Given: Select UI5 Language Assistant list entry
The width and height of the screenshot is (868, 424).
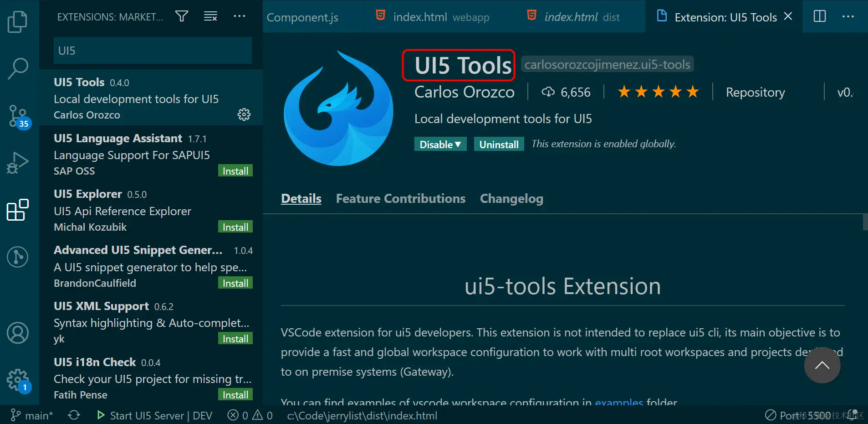Looking at the screenshot, I should click(151, 154).
